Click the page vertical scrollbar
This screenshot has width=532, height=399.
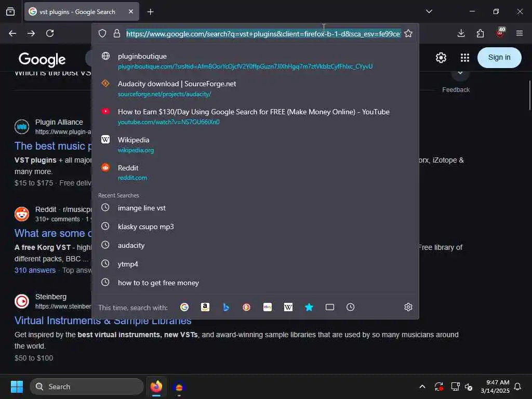pos(529,96)
